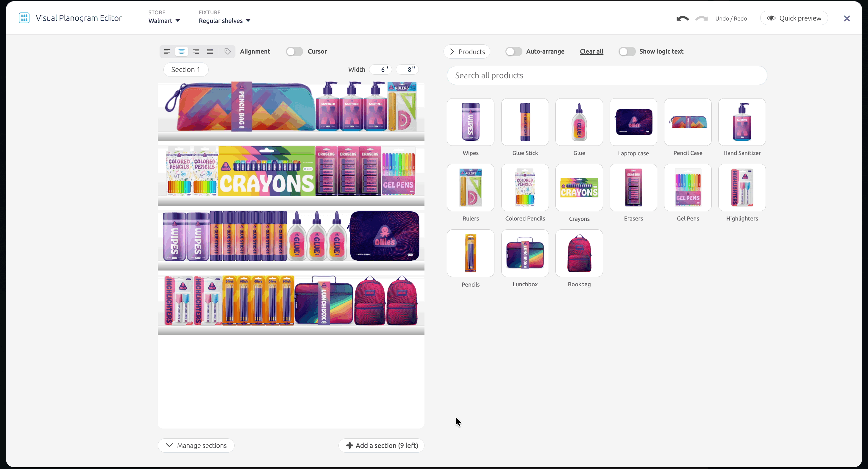868x469 pixels.
Task: Focus the Search all products field
Action: click(607, 76)
